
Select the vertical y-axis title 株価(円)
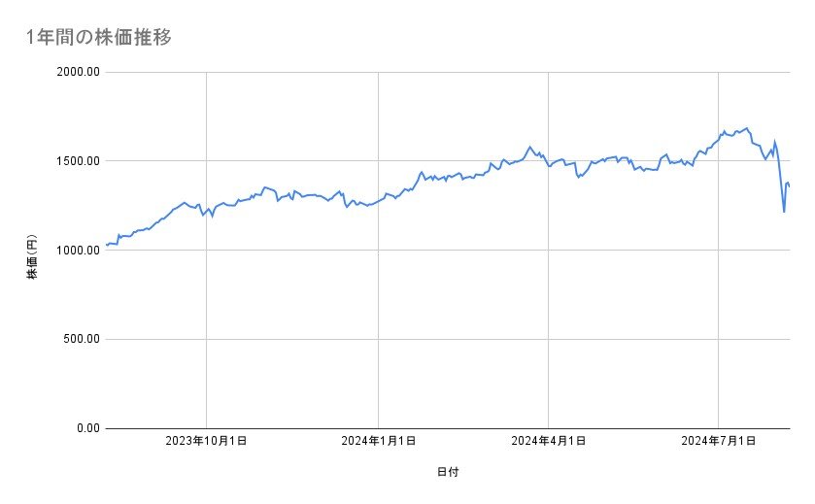(32, 258)
